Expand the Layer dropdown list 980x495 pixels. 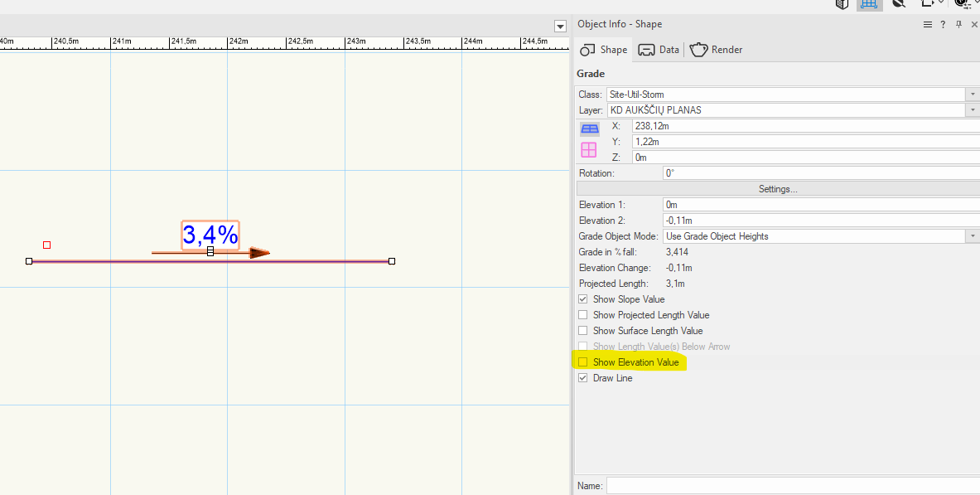pyautogui.click(x=972, y=110)
